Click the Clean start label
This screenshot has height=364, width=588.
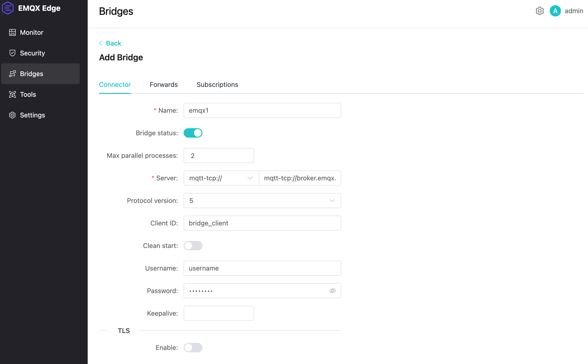coord(160,246)
